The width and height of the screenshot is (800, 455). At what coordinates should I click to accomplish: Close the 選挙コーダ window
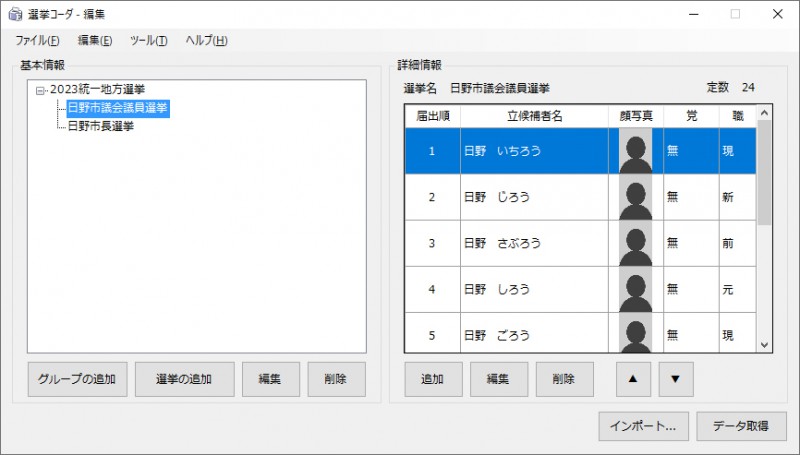coord(778,14)
